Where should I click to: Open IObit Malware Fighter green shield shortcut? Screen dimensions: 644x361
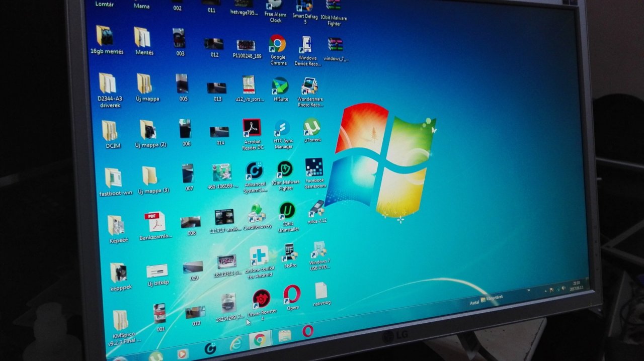point(285,169)
